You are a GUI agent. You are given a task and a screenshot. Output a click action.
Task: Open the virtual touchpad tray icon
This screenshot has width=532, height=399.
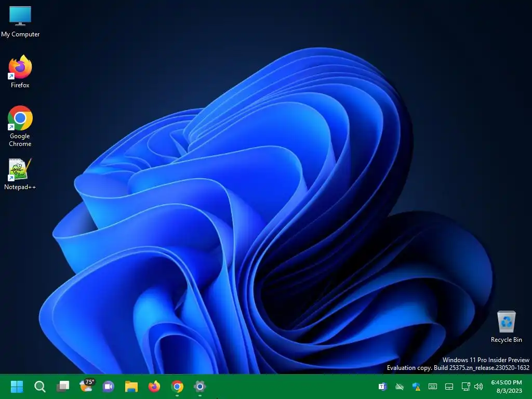coord(449,387)
